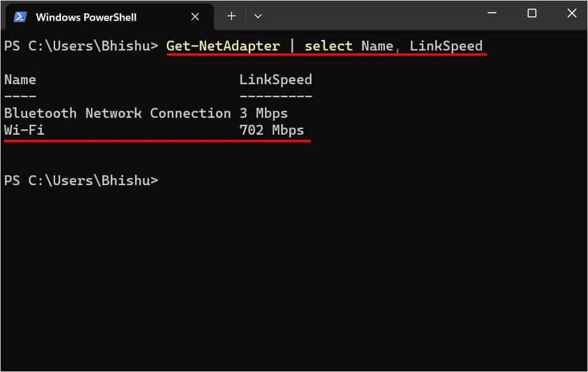
Task: Open a new terminal tab with the plus button
Action: [x=231, y=16]
